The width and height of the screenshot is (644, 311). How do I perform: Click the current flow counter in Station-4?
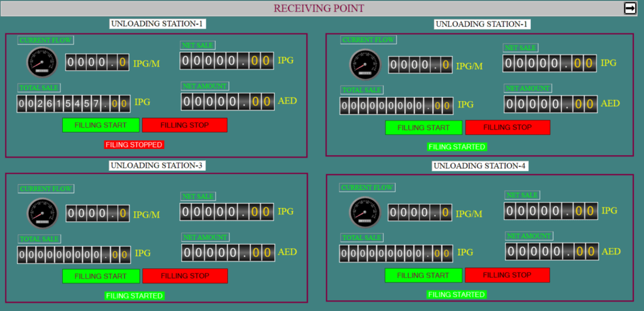point(420,212)
